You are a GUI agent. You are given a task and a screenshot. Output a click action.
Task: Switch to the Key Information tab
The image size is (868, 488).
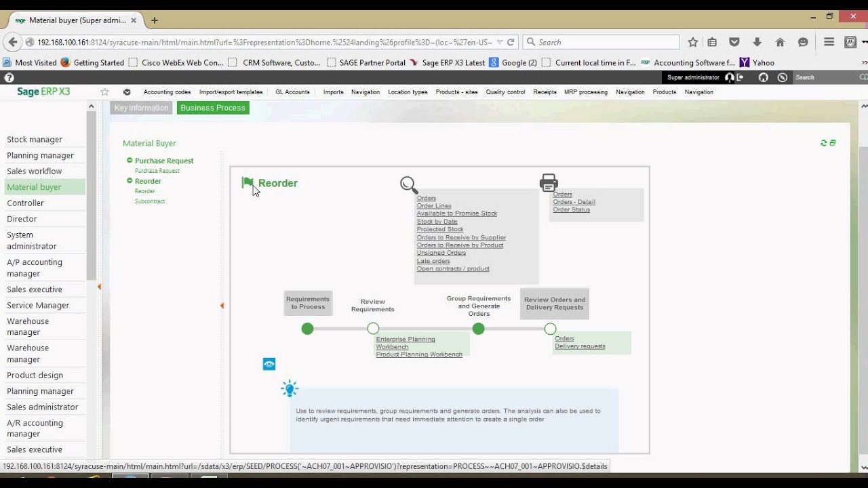141,108
